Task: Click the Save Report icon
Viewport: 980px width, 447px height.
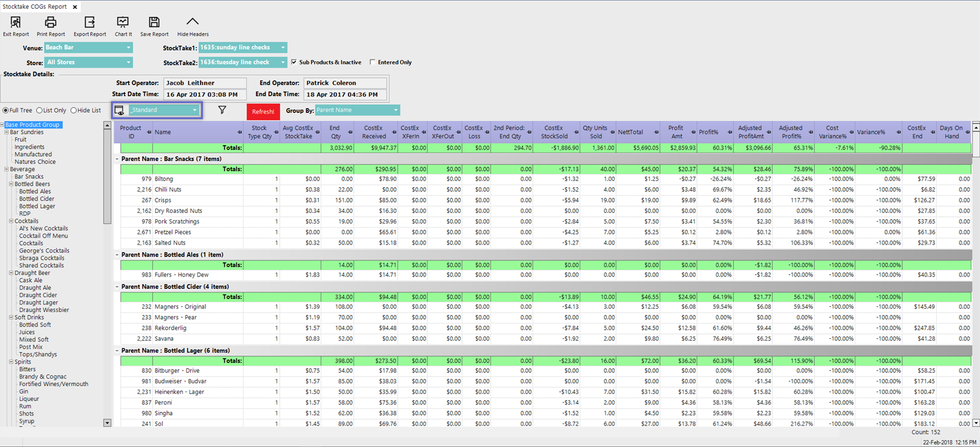Action: pyautogui.click(x=154, y=23)
